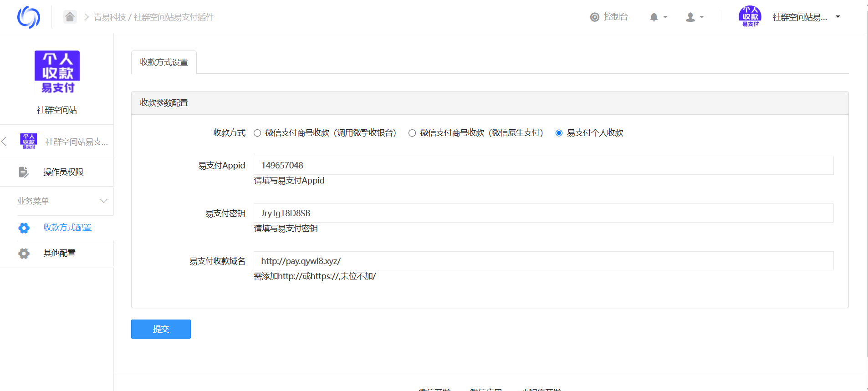This screenshot has height=391, width=868.
Task: Click the 易支付Appid input field
Action: (543, 165)
